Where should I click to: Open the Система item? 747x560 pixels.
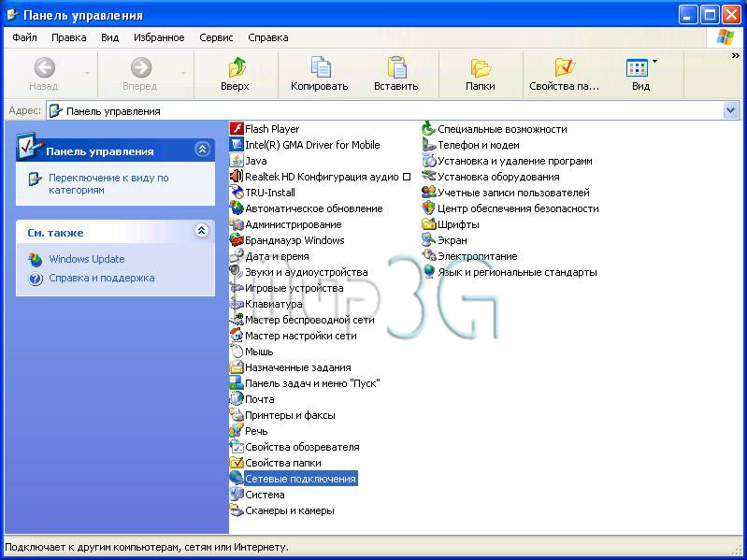point(257,495)
